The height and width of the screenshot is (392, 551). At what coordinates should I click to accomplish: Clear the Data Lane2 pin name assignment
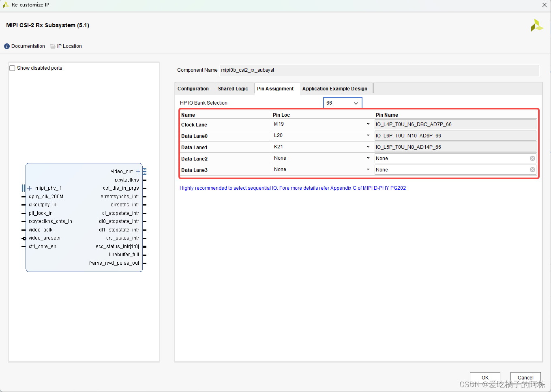(x=532, y=158)
